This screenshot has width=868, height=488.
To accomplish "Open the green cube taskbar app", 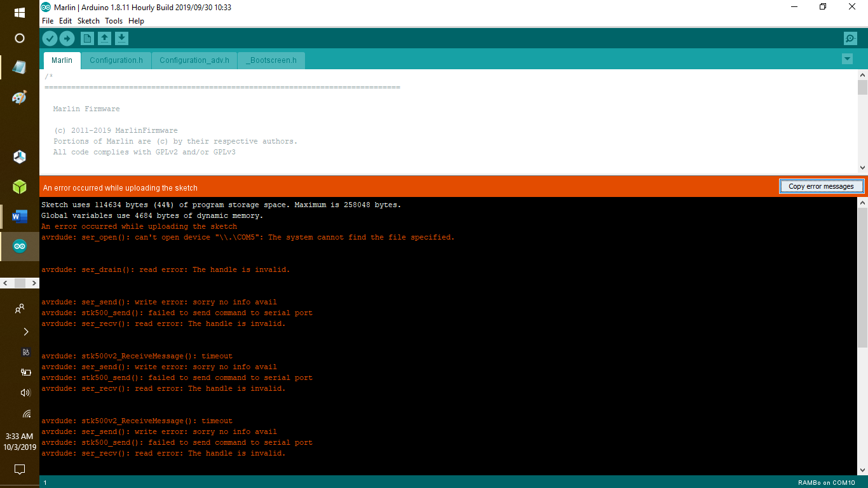I will coord(20,186).
